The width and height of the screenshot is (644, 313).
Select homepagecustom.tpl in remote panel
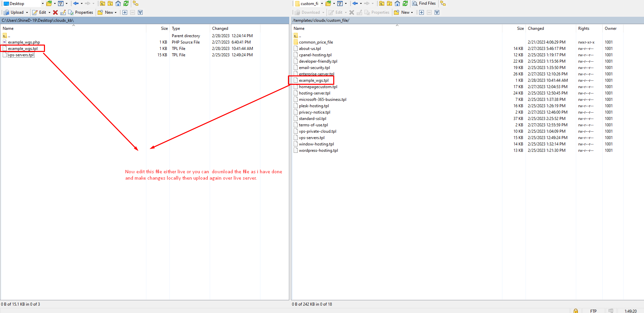(318, 87)
